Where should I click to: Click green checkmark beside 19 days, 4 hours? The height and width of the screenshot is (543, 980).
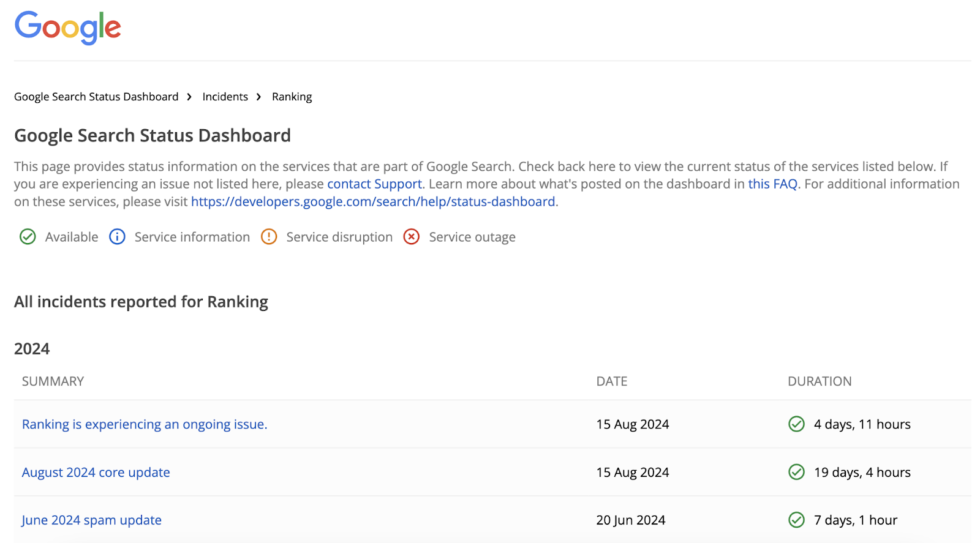[796, 472]
